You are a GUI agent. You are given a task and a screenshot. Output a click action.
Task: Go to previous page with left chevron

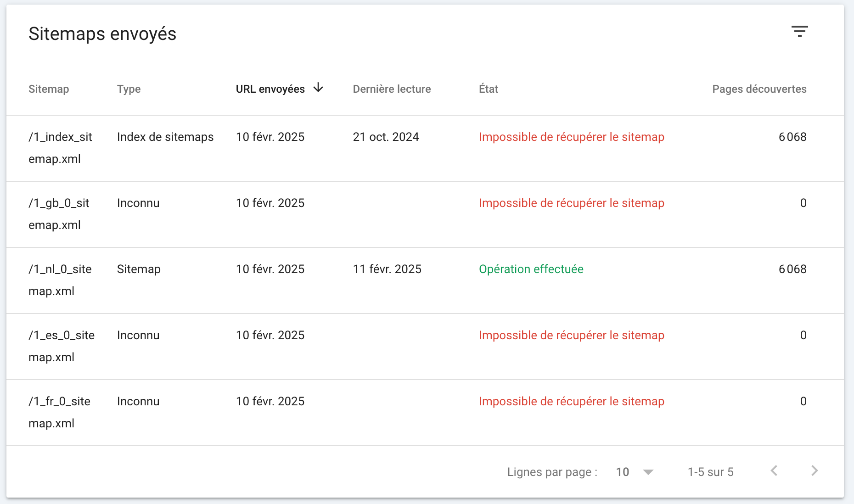coord(774,471)
